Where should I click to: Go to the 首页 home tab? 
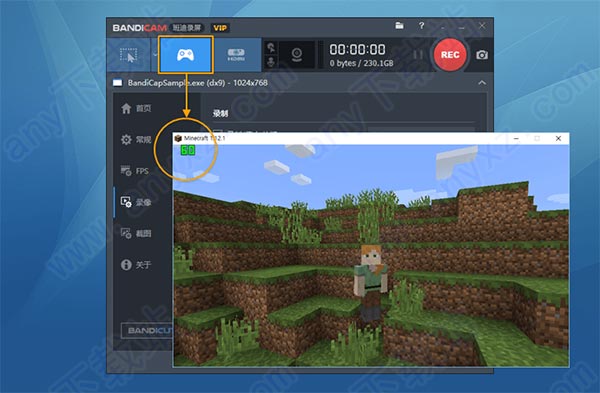(x=136, y=109)
